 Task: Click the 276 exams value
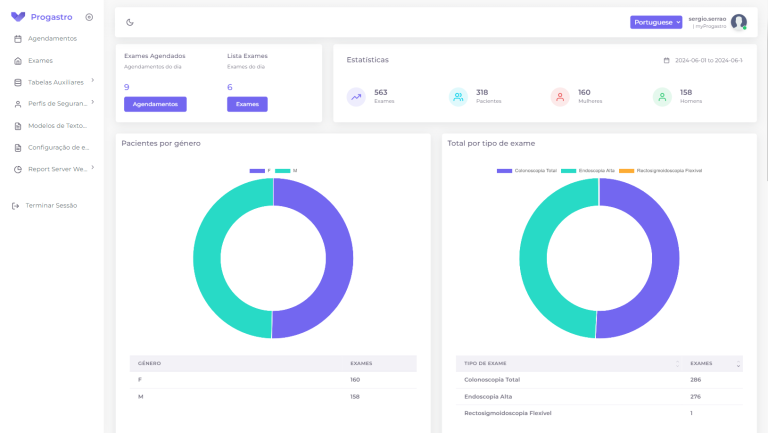(696, 397)
